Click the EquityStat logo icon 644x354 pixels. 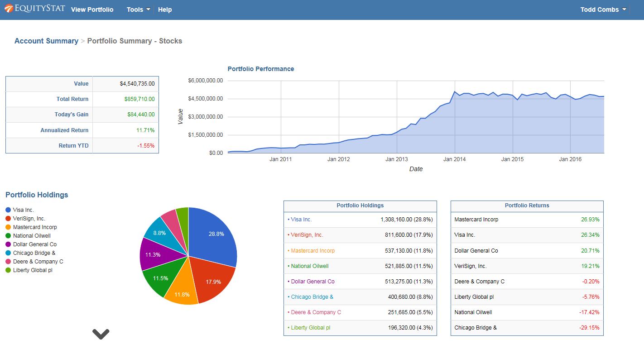(8, 8)
